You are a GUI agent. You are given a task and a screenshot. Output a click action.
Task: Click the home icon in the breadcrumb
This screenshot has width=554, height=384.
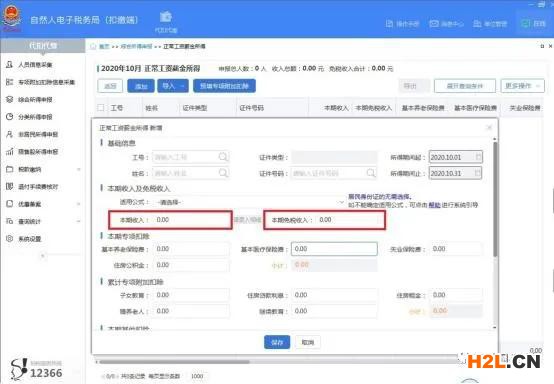93,46
